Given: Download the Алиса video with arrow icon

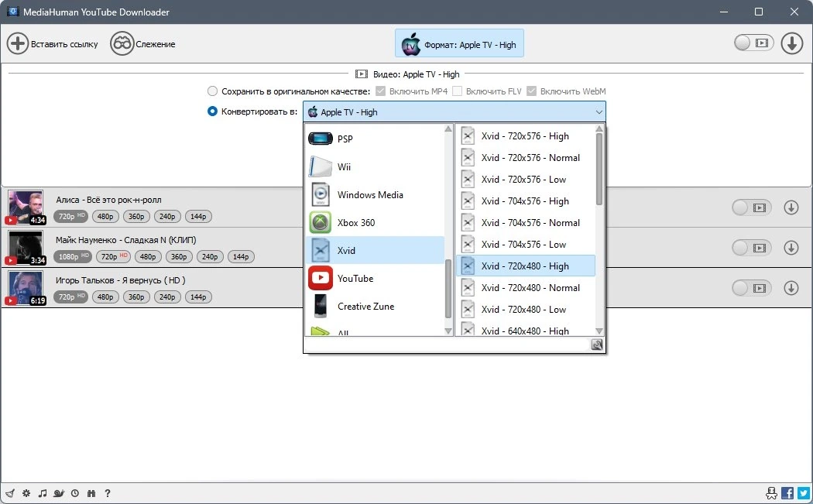Looking at the screenshot, I should (x=791, y=207).
